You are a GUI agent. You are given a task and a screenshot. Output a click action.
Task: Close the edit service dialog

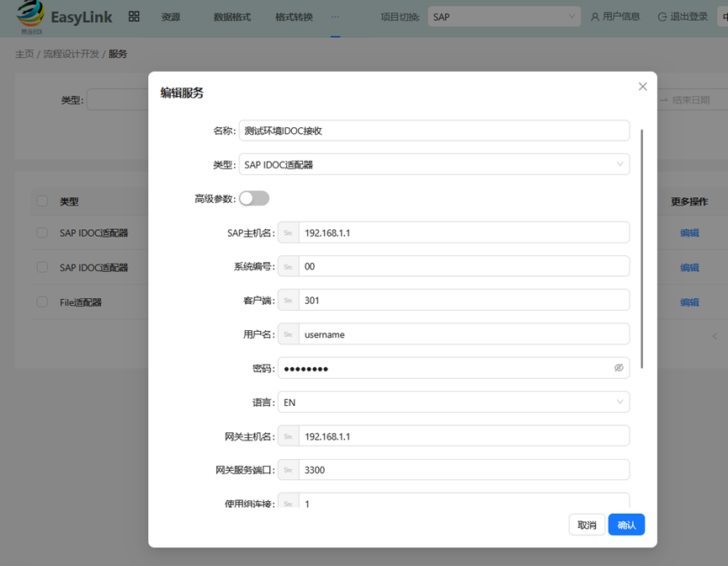[642, 87]
